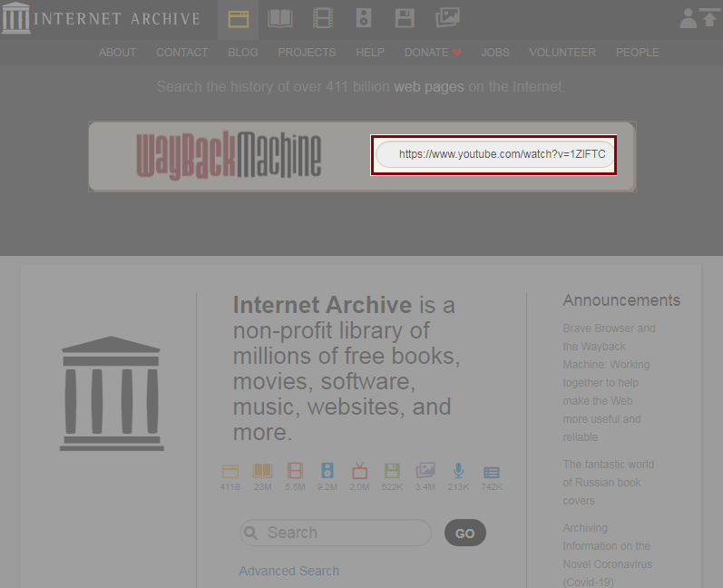Viewport: 723px width, 588px height.
Task: Open the HELP menu item
Action: coord(370,53)
